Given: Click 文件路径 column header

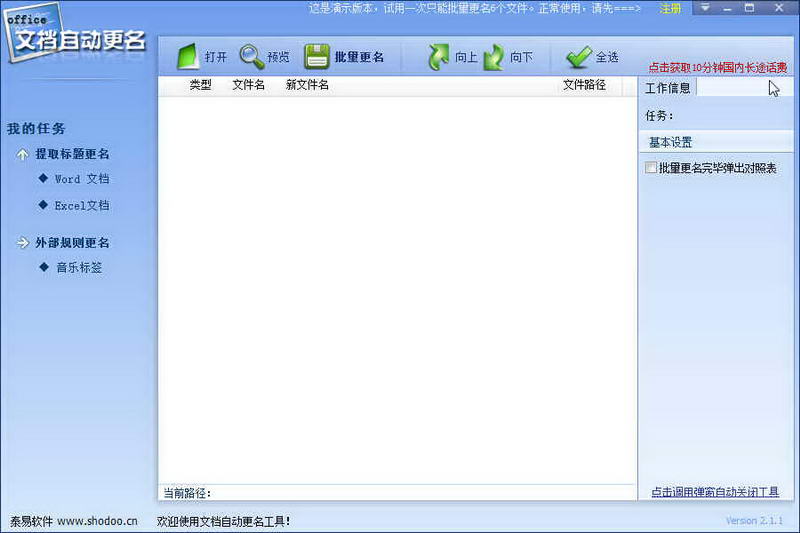Looking at the screenshot, I should tap(584, 85).
